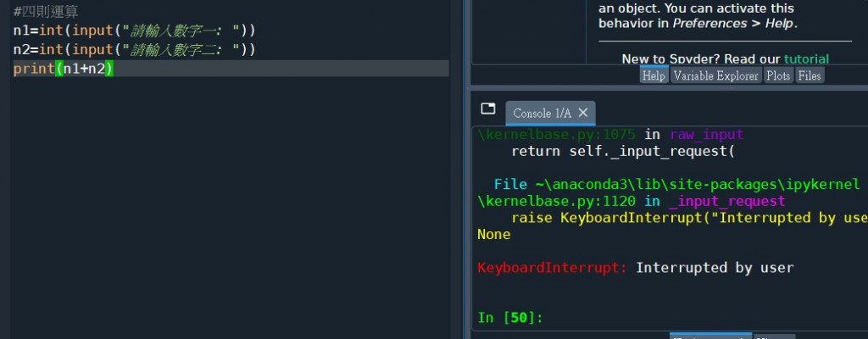Switch to the Variable Explorer tab
Image resolution: width=868 pixels, height=339 pixels.
coord(715,76)
